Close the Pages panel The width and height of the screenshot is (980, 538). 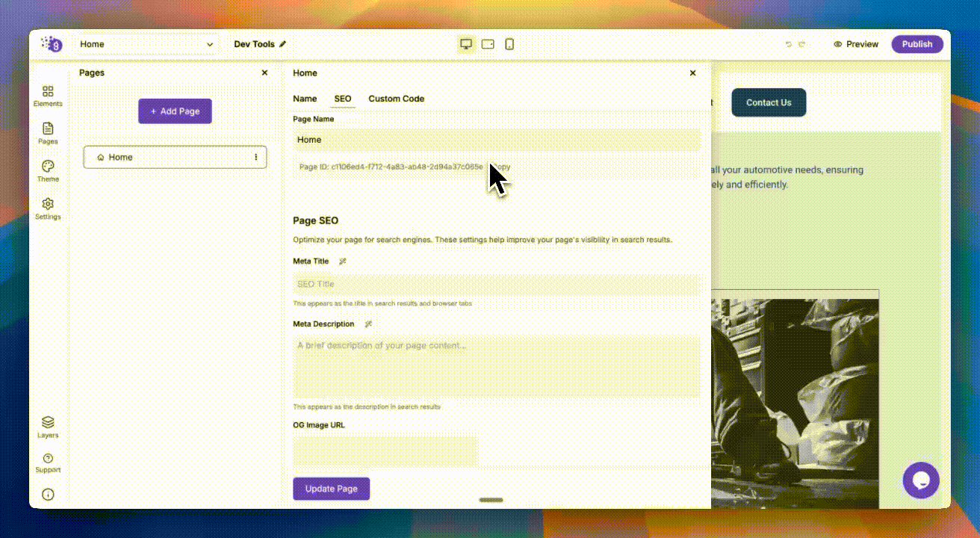point(264,72)
